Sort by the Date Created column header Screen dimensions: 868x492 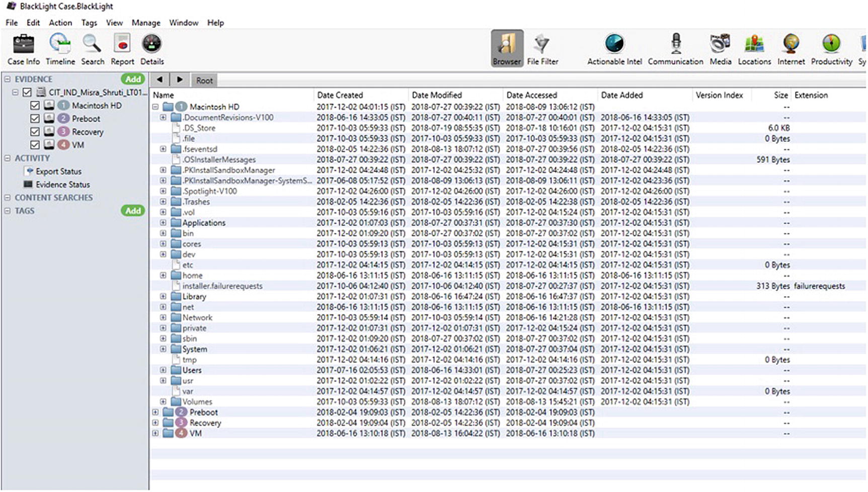pos(361,95)
